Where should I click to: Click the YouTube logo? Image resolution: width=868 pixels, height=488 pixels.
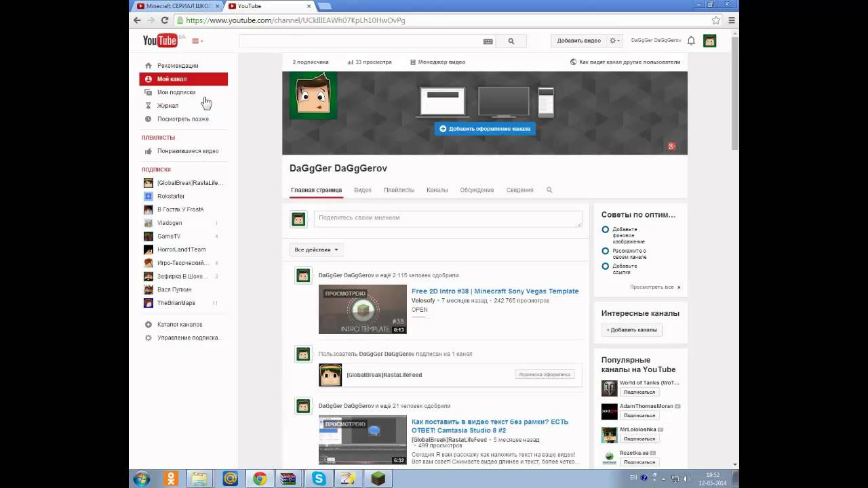click(160, 41)
